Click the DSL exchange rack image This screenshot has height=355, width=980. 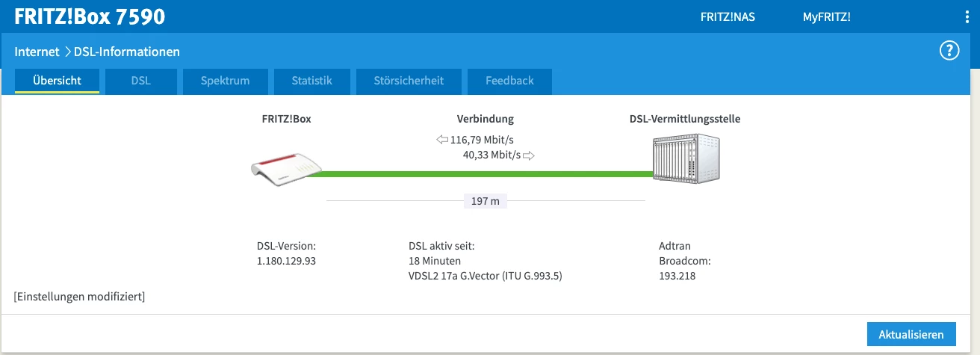[x=686, y=160]
